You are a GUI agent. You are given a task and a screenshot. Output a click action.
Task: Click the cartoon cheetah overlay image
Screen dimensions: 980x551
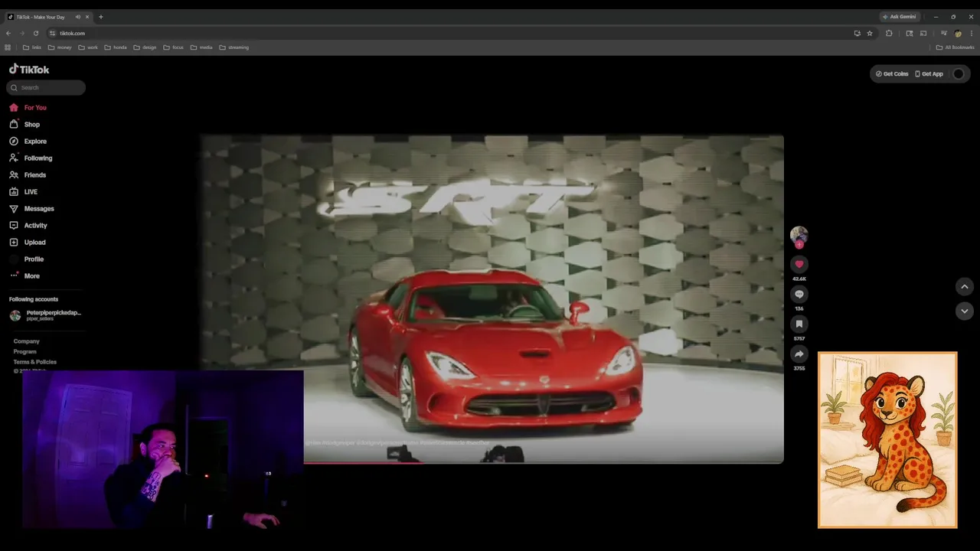887,440
